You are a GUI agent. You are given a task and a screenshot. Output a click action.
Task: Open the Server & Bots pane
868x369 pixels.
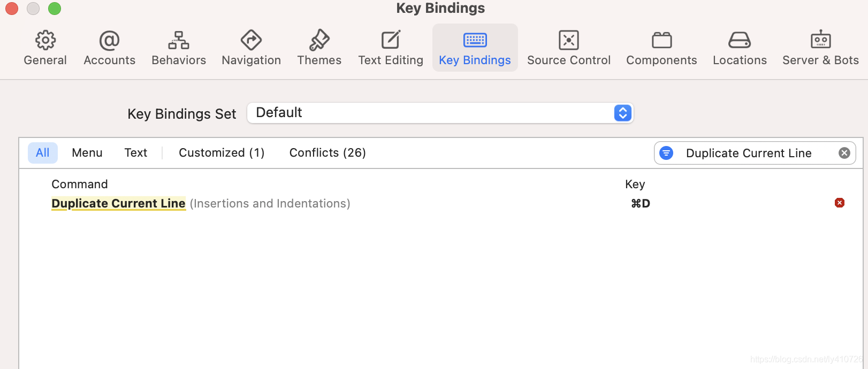tap(820, 47)
